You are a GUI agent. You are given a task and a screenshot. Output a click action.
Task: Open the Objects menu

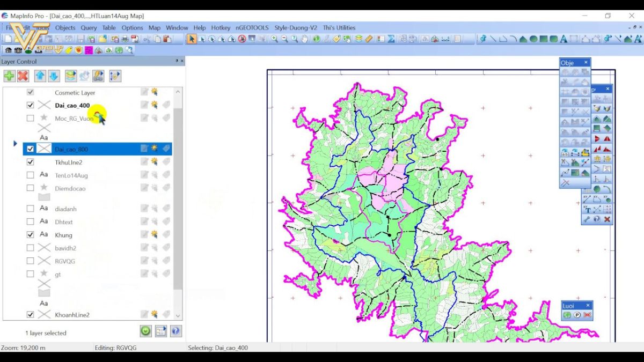[x=65, y=27]
